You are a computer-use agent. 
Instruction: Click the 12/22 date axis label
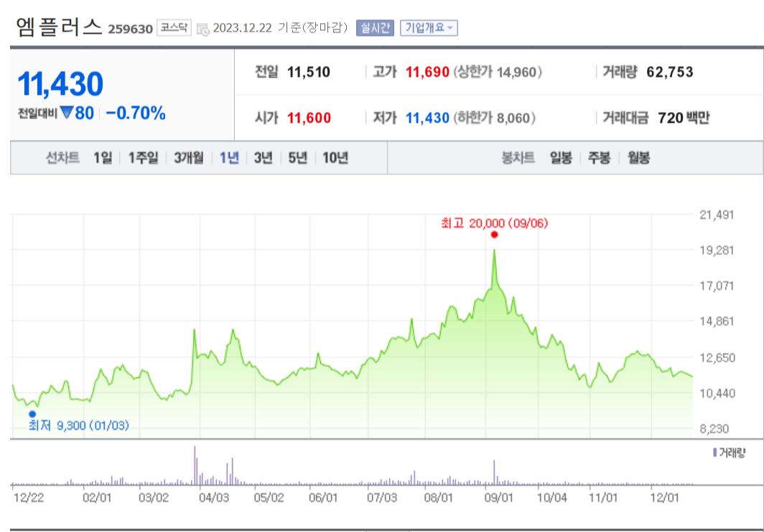(28, 498)
